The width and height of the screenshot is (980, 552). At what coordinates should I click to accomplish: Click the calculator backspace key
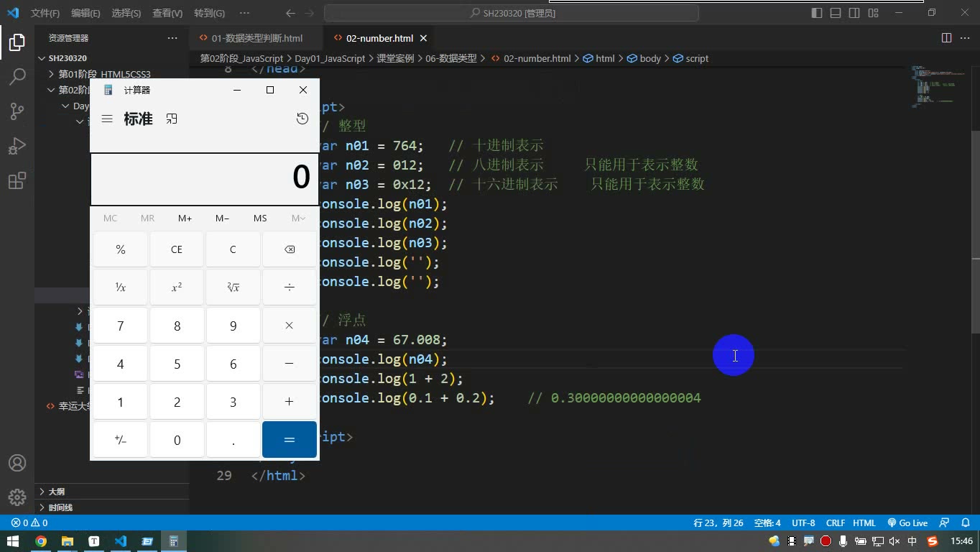click(290, 249)
